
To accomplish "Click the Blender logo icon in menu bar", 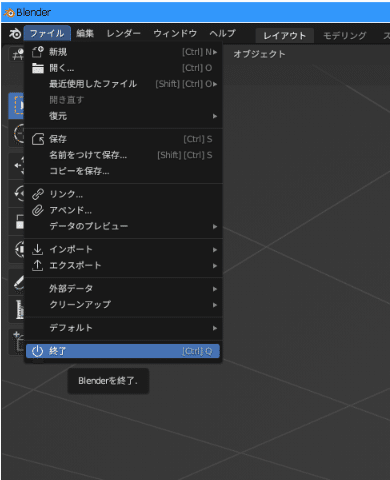I will [14, 34].
